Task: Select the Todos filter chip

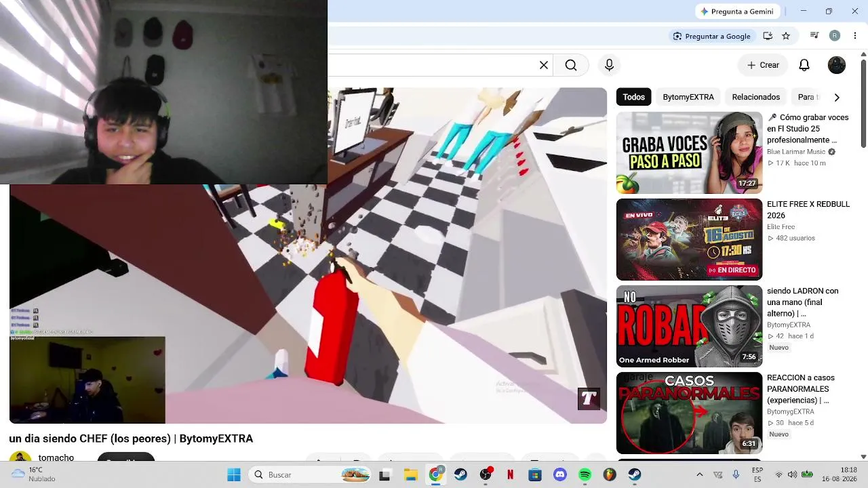Action: click(634, 97)
